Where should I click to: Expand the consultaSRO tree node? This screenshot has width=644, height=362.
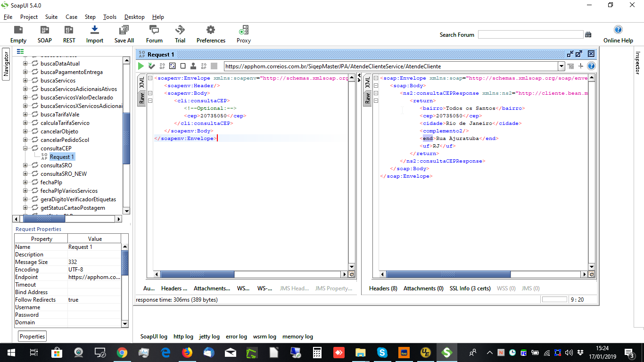click(x=25, y=165)
